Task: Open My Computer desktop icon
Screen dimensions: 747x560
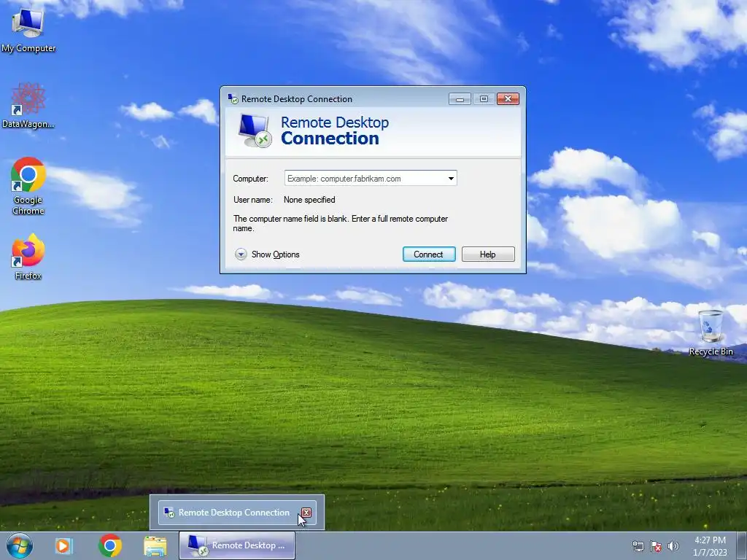Action: click(x=28, y=30)
